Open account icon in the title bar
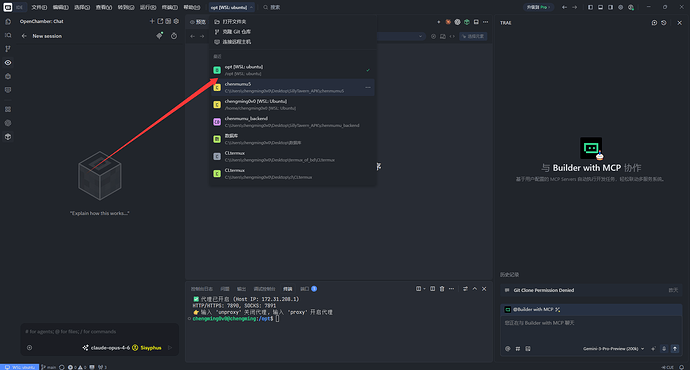Screen dimensions: 690x370 pyautogui.click(x=631, y=7)
